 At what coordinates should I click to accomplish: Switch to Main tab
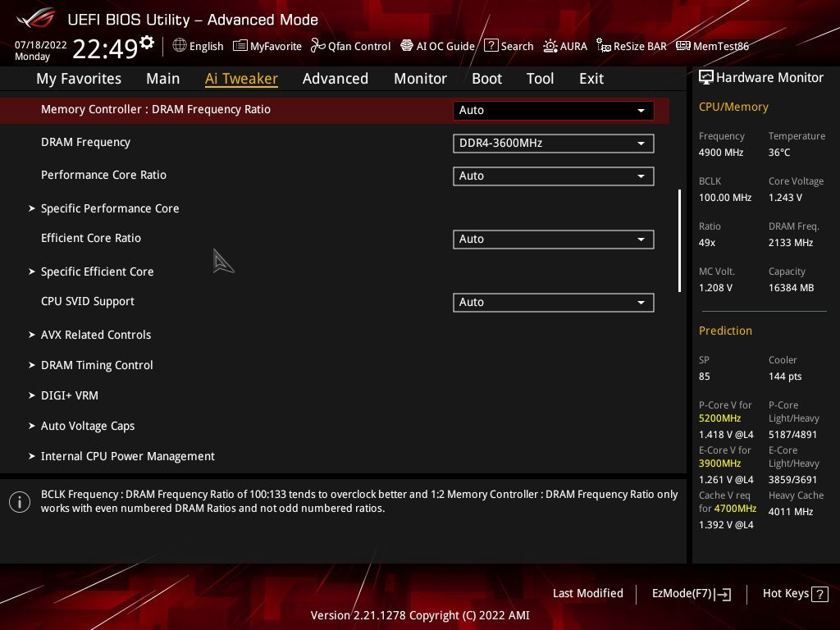(163, 79)
